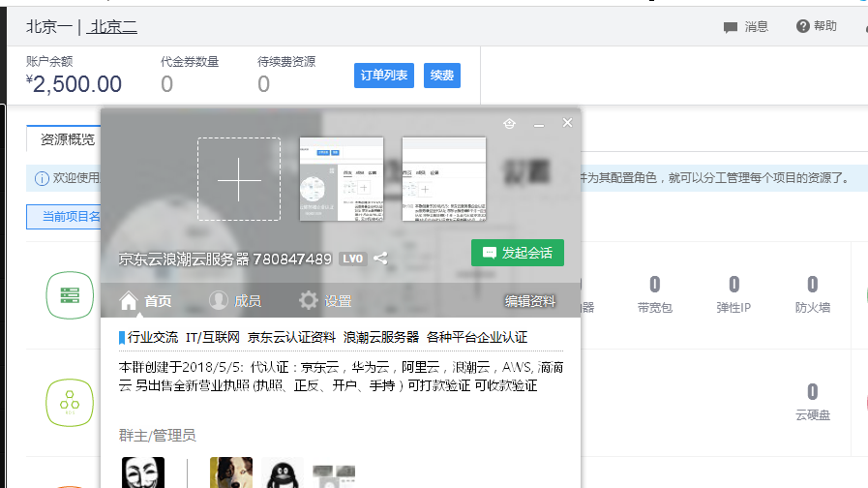Click 发起会话 start chat button

518,253
